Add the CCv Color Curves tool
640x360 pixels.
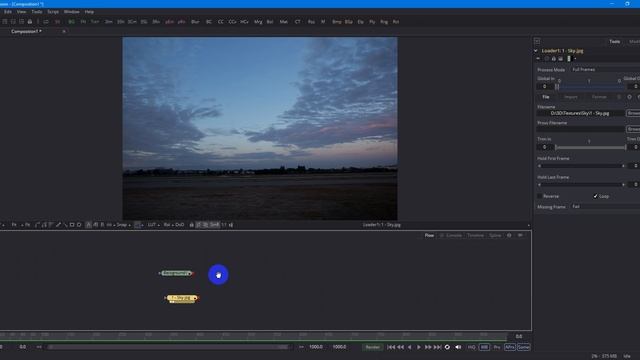pos(232,22)
